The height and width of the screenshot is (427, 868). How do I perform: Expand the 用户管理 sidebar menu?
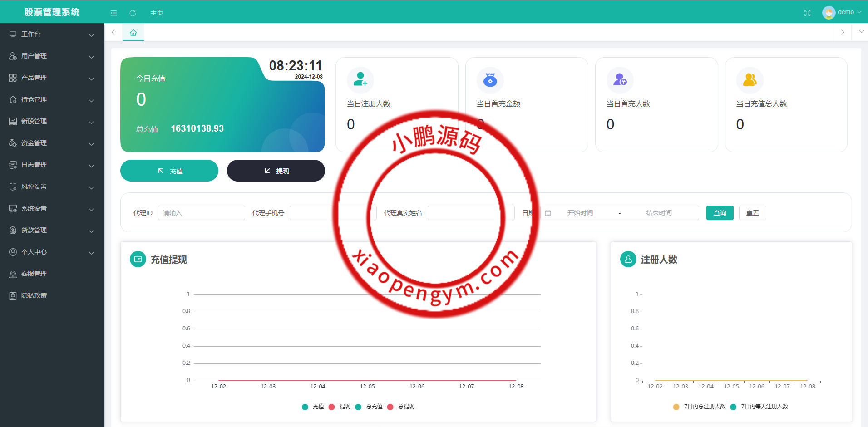pyautogui.click(x=52, y=56)
